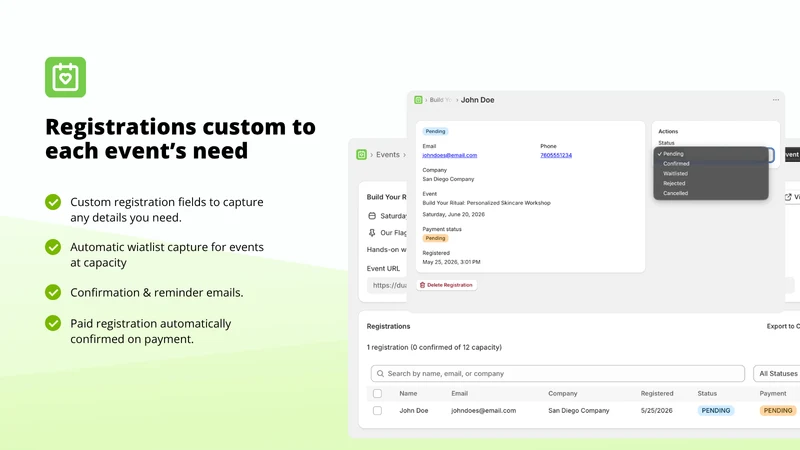Click the Delete Registration button
The image size is (800, 450).
click(447, 285)
